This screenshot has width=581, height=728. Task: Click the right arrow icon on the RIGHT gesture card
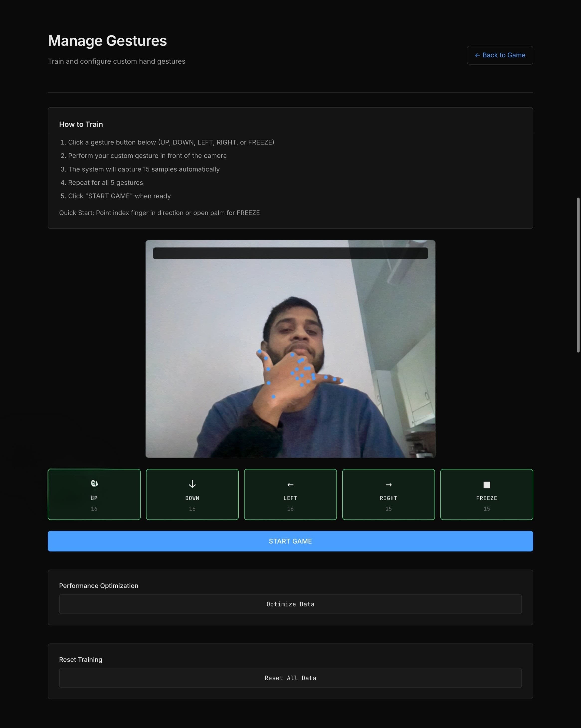tap(388, 484)
